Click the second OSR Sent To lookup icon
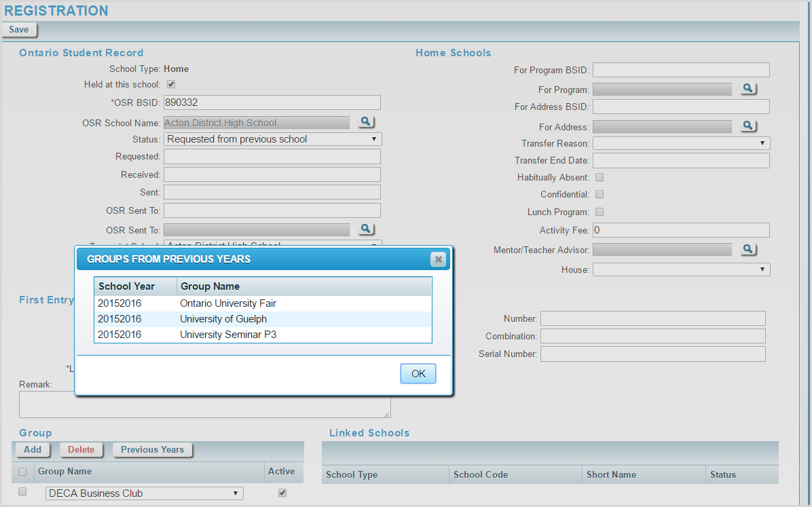The height and width of the screenshot is (507, 812). click(x=366, y=229)
